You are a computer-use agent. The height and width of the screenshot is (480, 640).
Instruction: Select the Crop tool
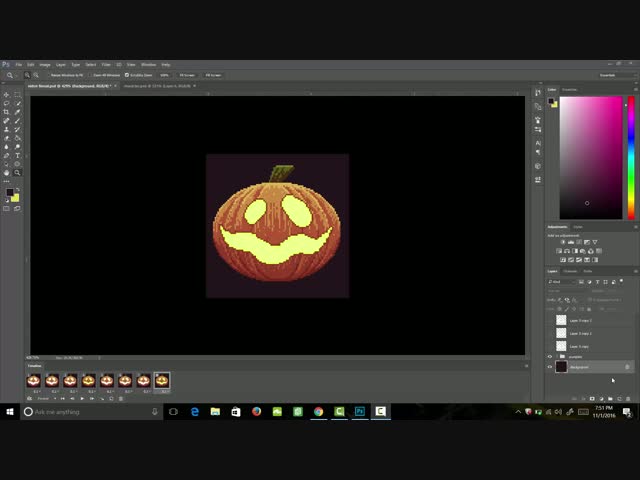(7, 112)
